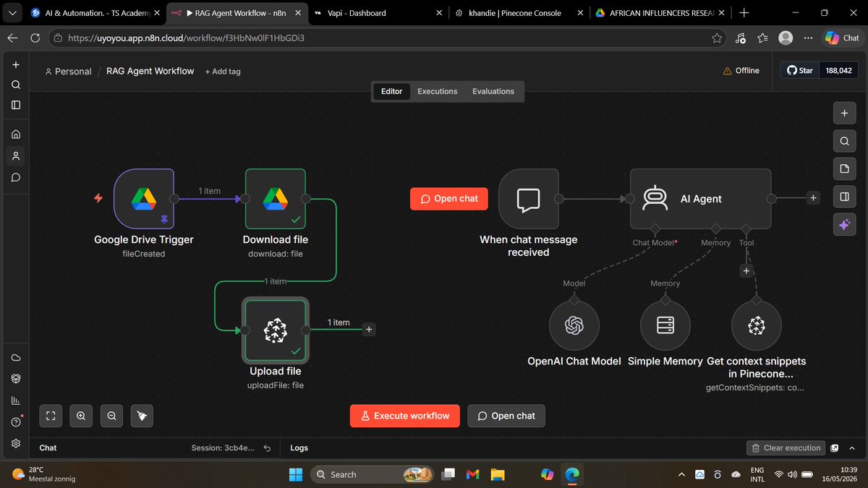The height and width of the screenshot is (488, 868).
Task: Open the admin cloud icon in sidebar
Action: click(x=16, y=358)
